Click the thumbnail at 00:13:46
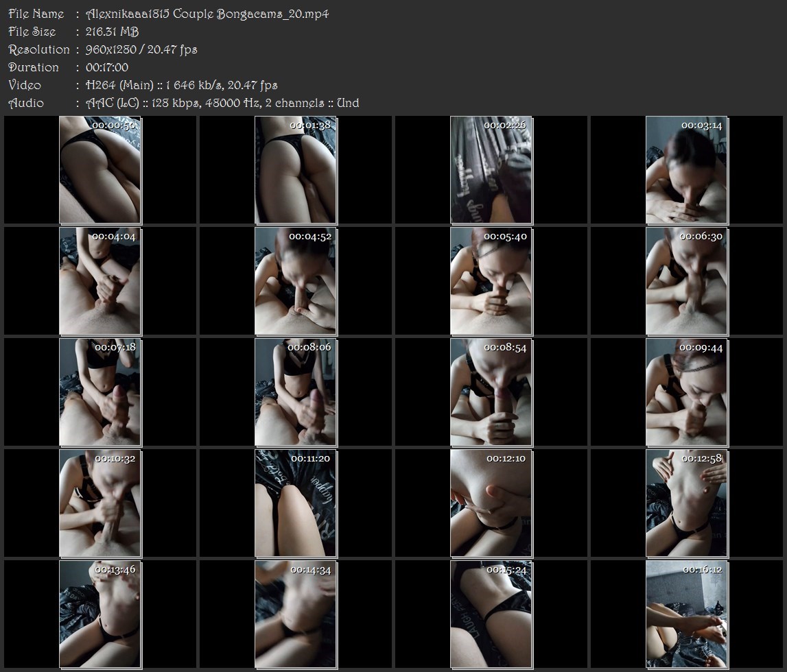Screen dimensions: 787x672 pos(100,614)
